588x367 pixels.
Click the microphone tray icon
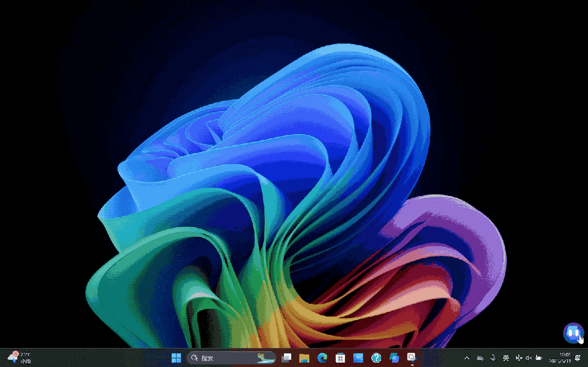(493, 358)
